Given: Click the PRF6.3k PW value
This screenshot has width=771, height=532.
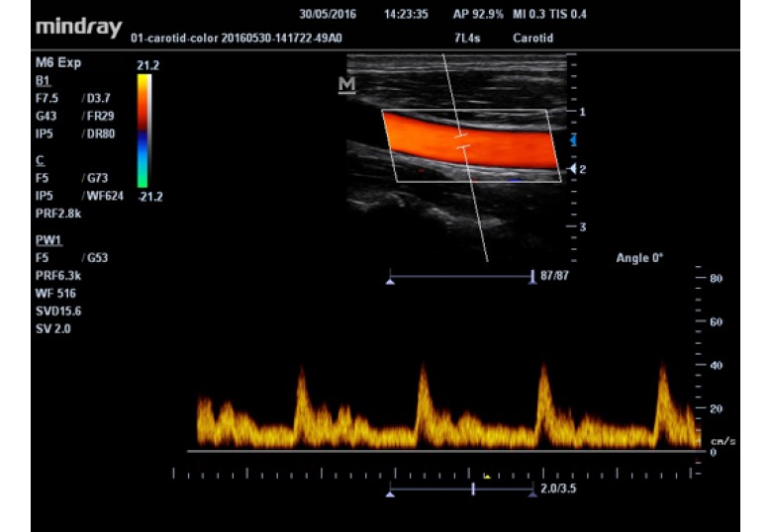Looking at the screenshot, I should (58, 276).
